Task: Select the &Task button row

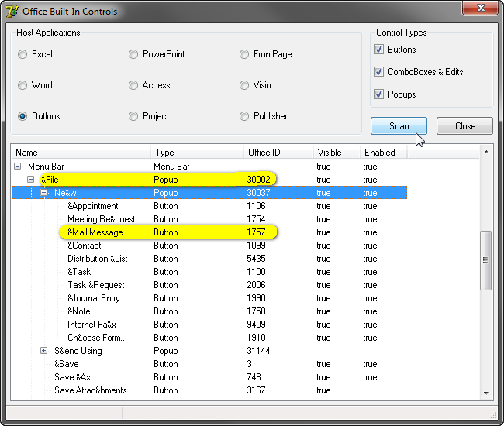Action: [209, 272]
